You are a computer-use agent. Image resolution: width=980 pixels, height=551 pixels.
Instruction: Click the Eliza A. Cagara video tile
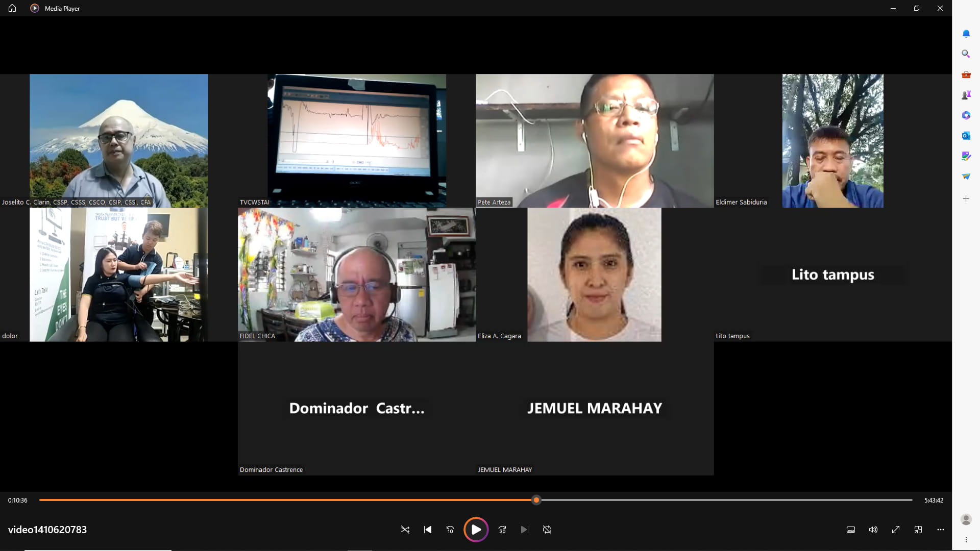coord(595,274)
